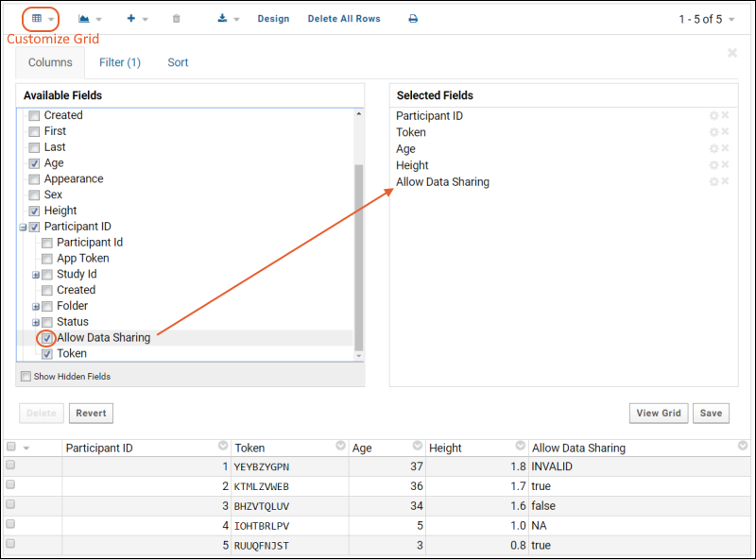The width and height of the screenshot is (756, 559).
Task: Open Token column header menu
Action: pos(340,446)
